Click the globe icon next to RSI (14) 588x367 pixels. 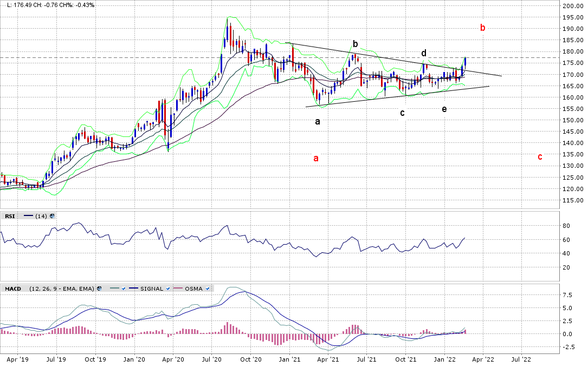pos(52,216)
